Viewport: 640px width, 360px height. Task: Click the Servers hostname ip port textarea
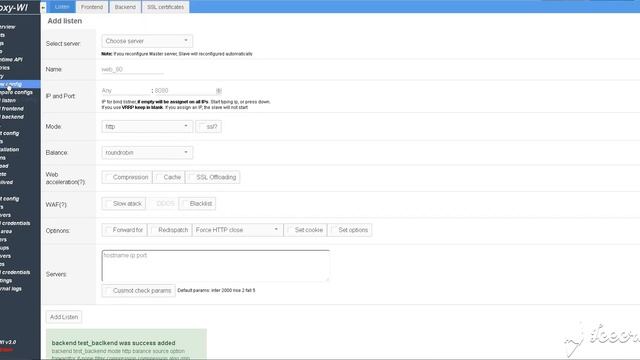point(216,266)
